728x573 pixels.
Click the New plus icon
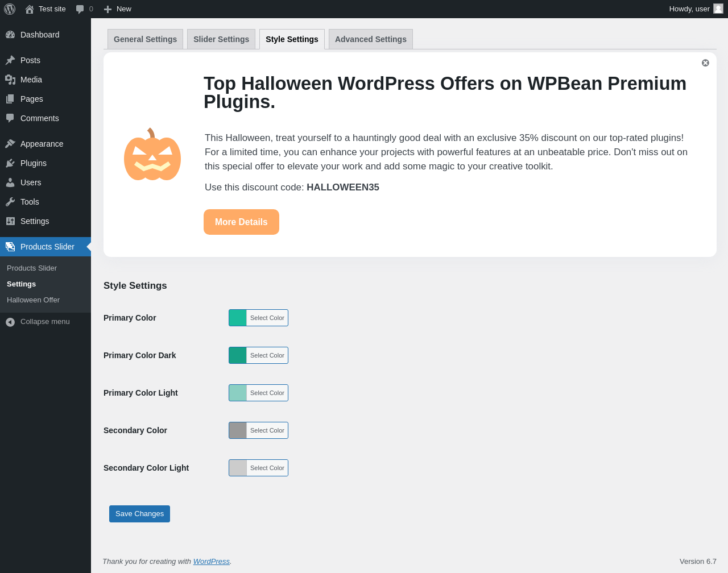point(107,9)
